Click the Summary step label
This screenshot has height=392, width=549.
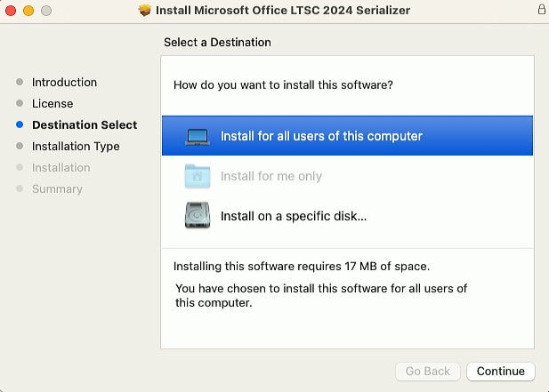click(x=57, y=188)
